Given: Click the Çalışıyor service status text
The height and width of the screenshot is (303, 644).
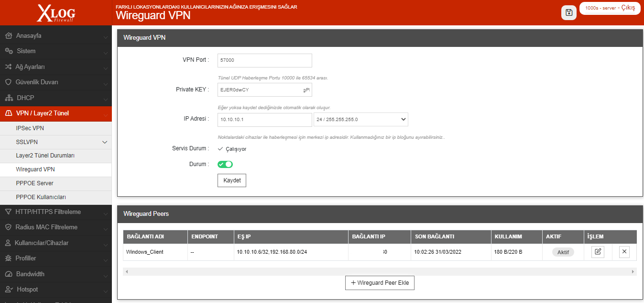Looking at the screenshot, I should [x=236, y=149].
